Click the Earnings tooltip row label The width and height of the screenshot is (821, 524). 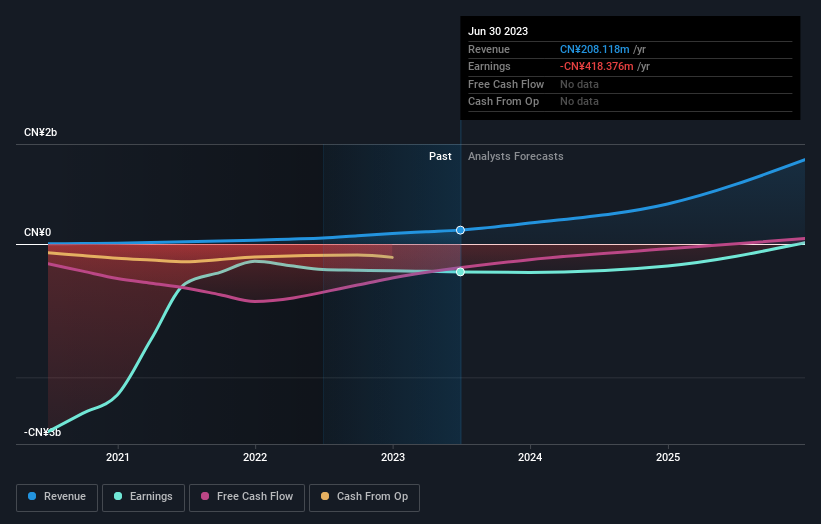[x=489, y=66]
